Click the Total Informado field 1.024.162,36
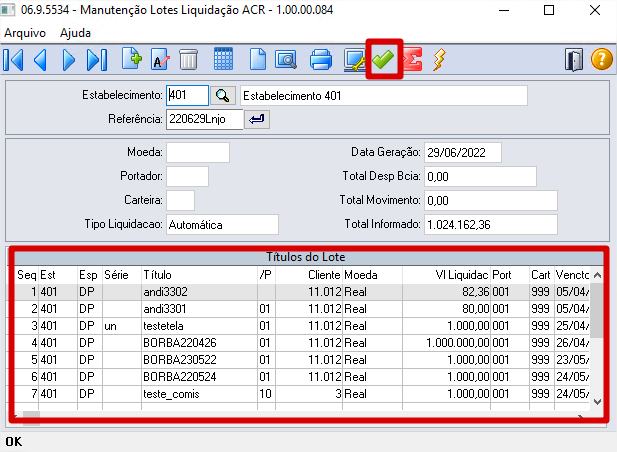Viewport: 617px width, 452px height. pyautogui.click(x=491, y=225)
